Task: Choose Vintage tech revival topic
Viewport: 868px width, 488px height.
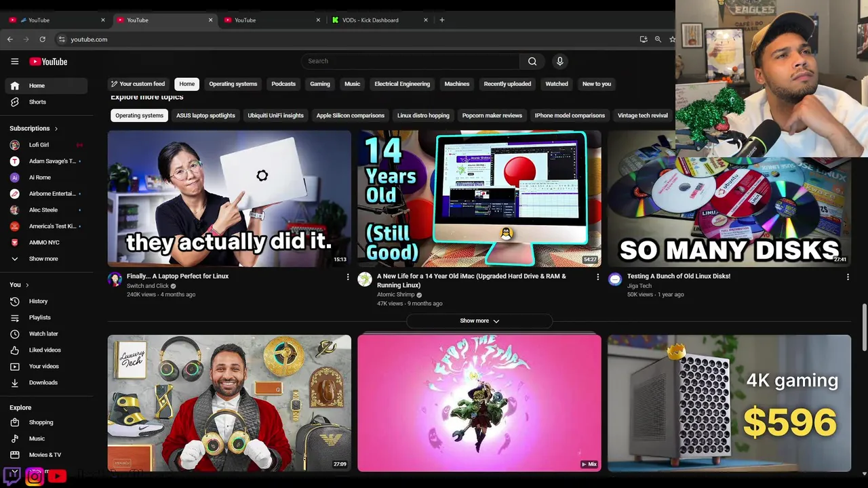Action: 643,115
